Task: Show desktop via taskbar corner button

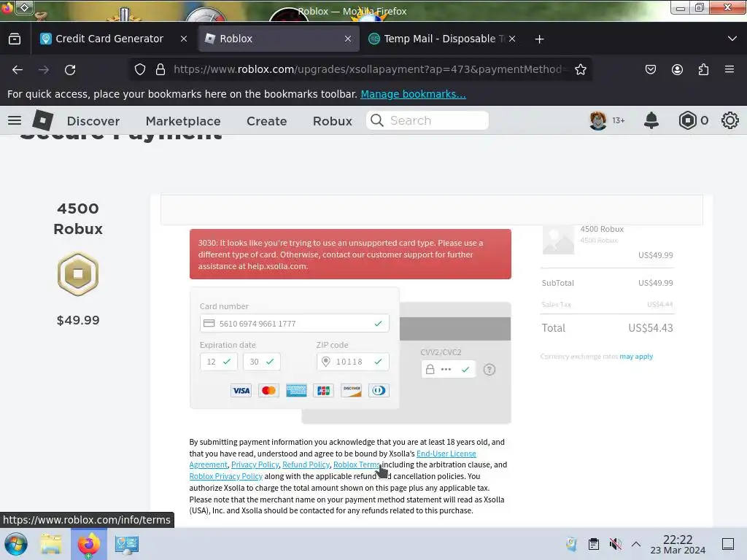Action: (728, 544)
